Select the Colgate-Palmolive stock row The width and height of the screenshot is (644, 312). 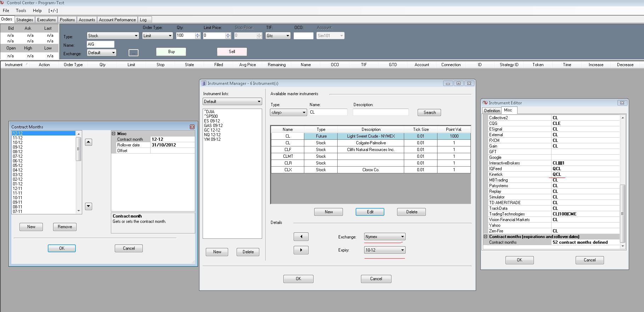371,143
